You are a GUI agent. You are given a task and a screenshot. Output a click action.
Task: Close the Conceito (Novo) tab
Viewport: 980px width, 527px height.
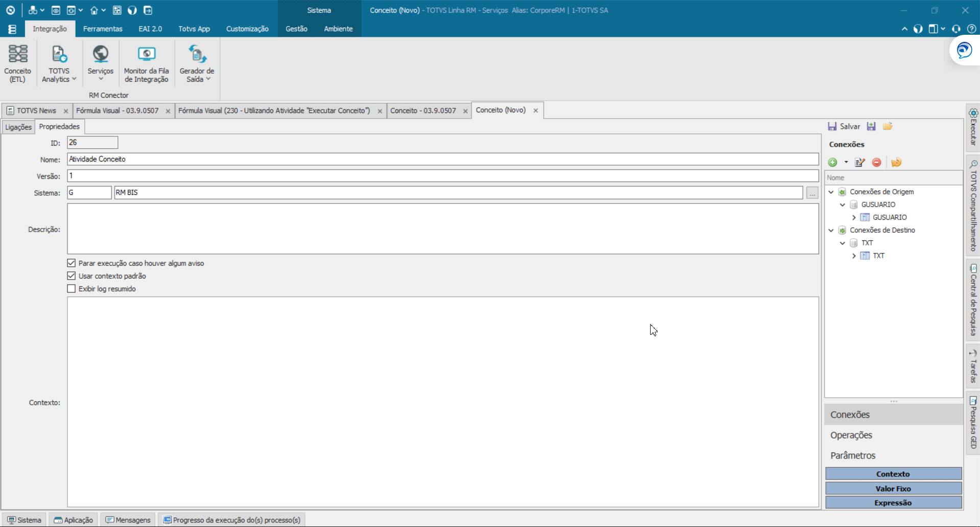536,110
